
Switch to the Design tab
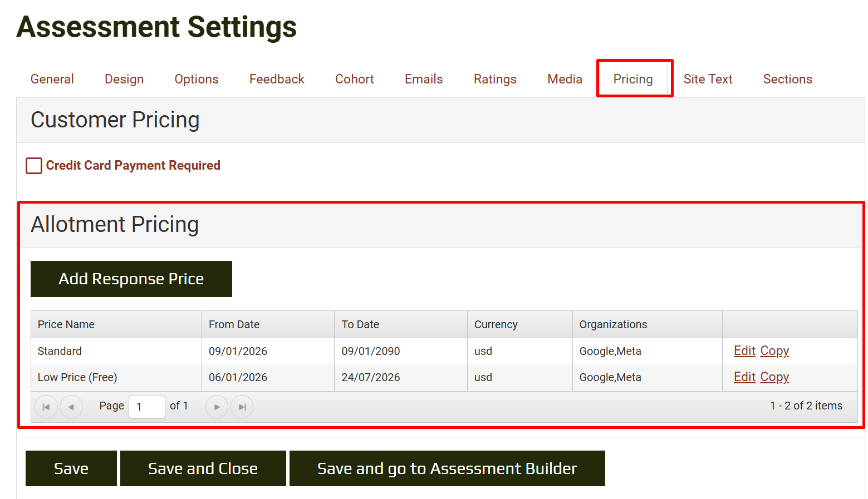click(124, 79)
